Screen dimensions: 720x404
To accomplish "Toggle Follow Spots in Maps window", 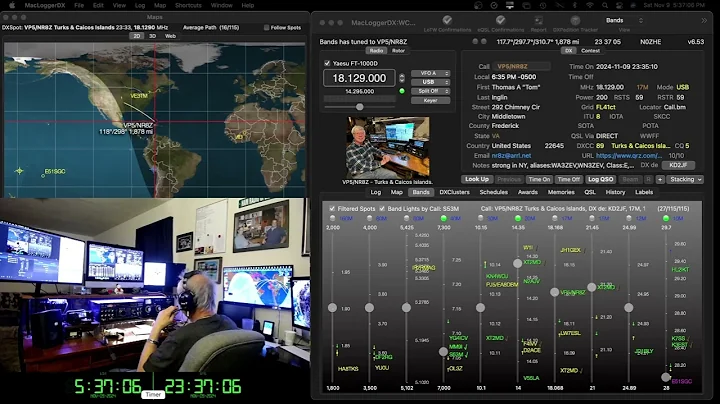I will [x=266, y=28].
